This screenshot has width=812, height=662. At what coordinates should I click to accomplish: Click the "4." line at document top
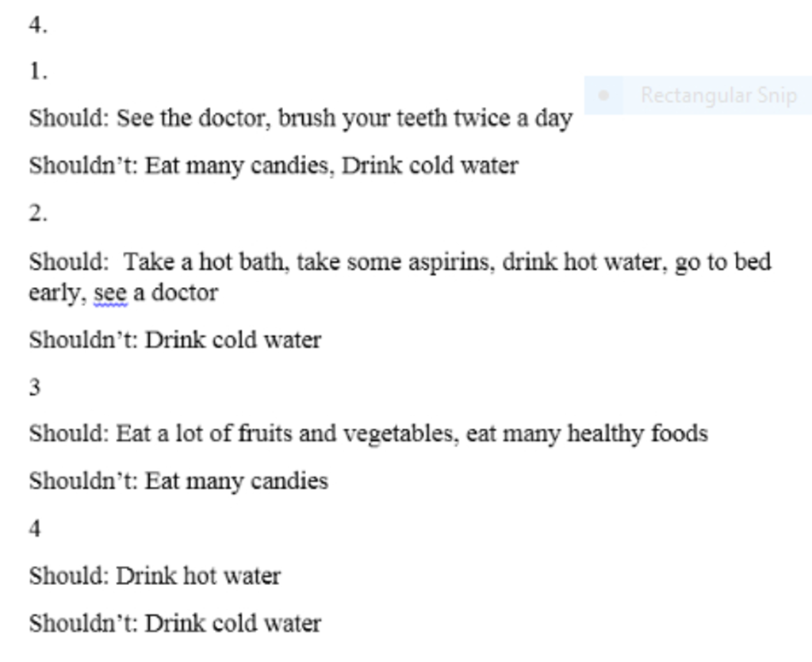click(x=38, y=25)
